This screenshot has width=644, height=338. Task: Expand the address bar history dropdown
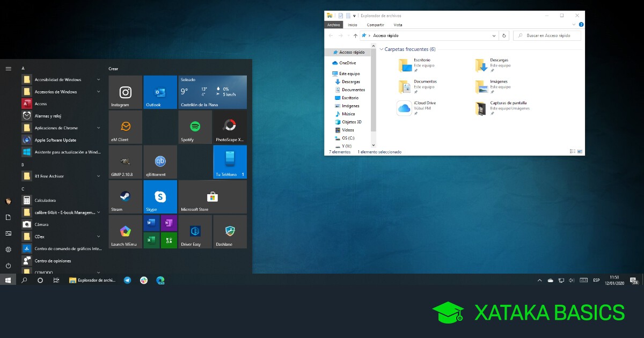(x=494, y=35)
